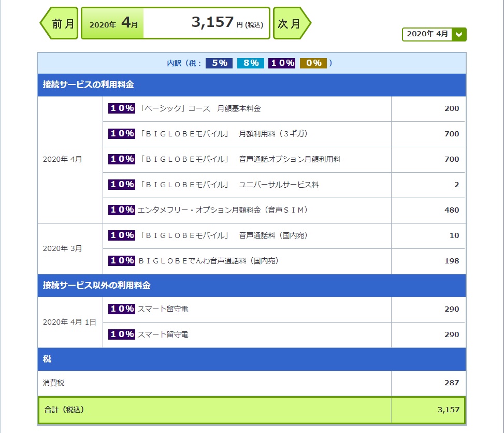Screen dimensions: 504x433
Task: Click the 5% tax legend badge
Action: click(x=219, y=63)
